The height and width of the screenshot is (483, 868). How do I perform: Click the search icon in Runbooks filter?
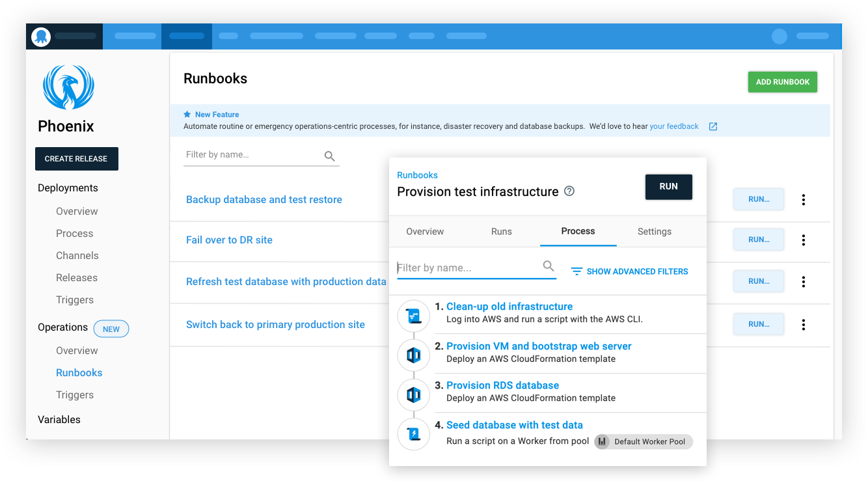point(330,156)
